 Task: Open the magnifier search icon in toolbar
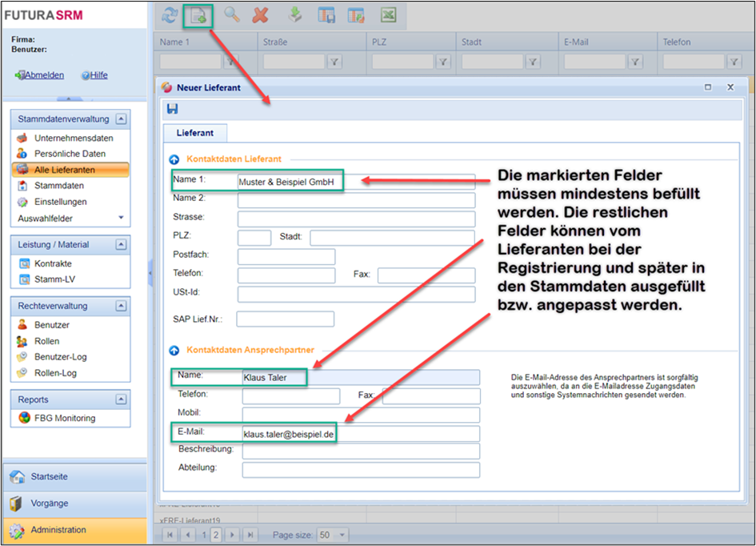click(x=232, y=15)
